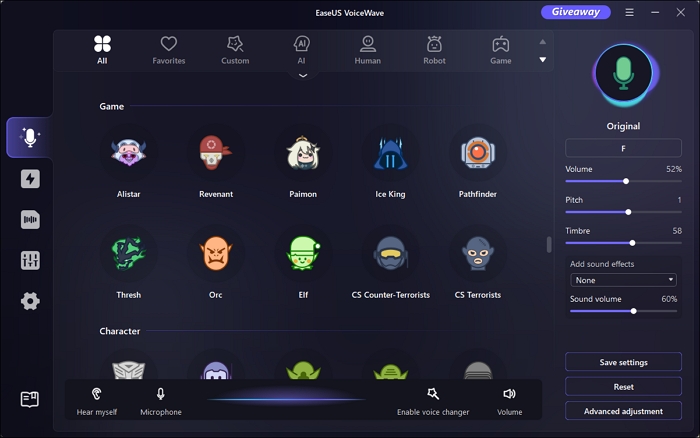Open the Robot voices tab
This screenshot has height=438, width=700.
pyautogui.click(x=434, y=49)
